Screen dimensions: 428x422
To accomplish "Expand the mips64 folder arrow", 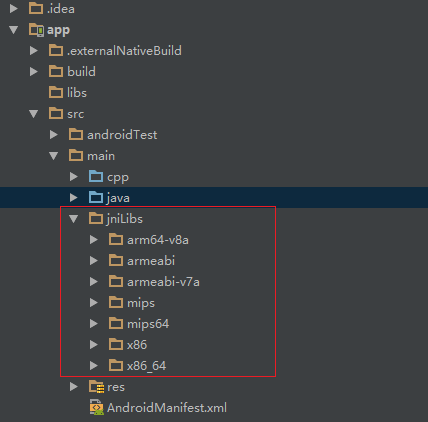I will [x=94, y=324].
